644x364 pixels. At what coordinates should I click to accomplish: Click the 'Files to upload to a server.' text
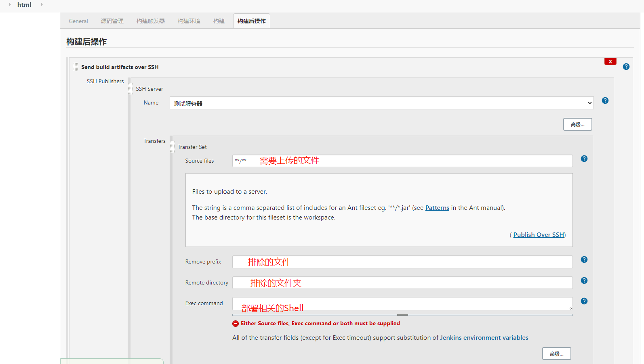coord(229,192)
